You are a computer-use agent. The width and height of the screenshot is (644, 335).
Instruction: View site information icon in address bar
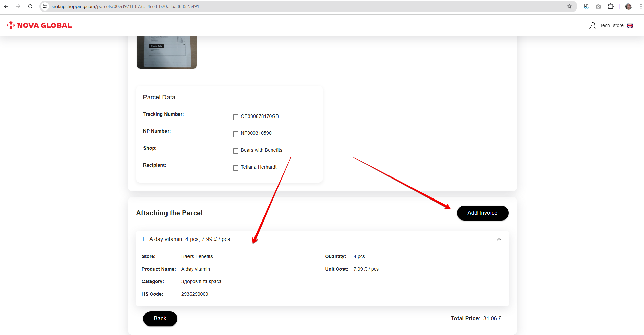pyautogui.click(x=45, y=6)
